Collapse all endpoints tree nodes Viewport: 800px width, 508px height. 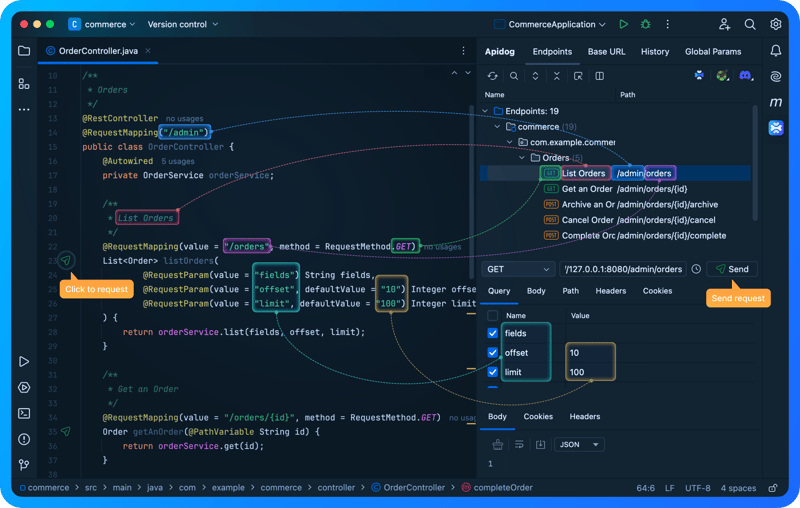pyautogui.click(x=557, y=75)
